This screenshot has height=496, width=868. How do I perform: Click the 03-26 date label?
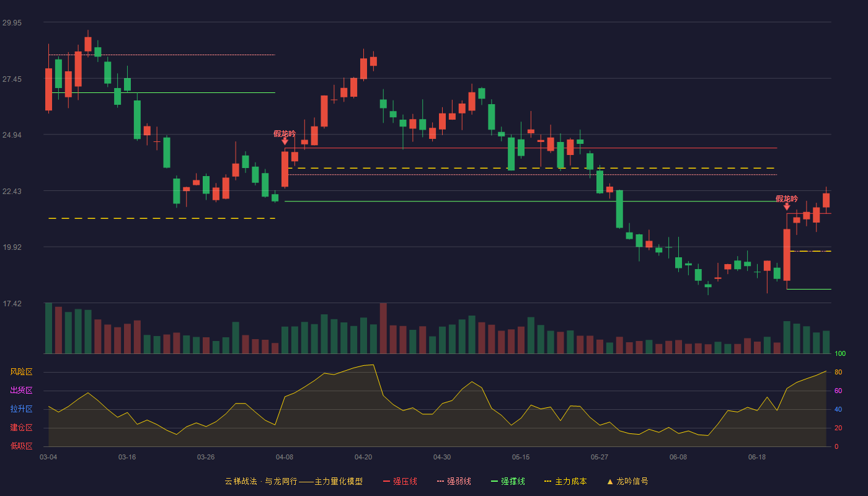pyautogui.click(x=206, y=457)
